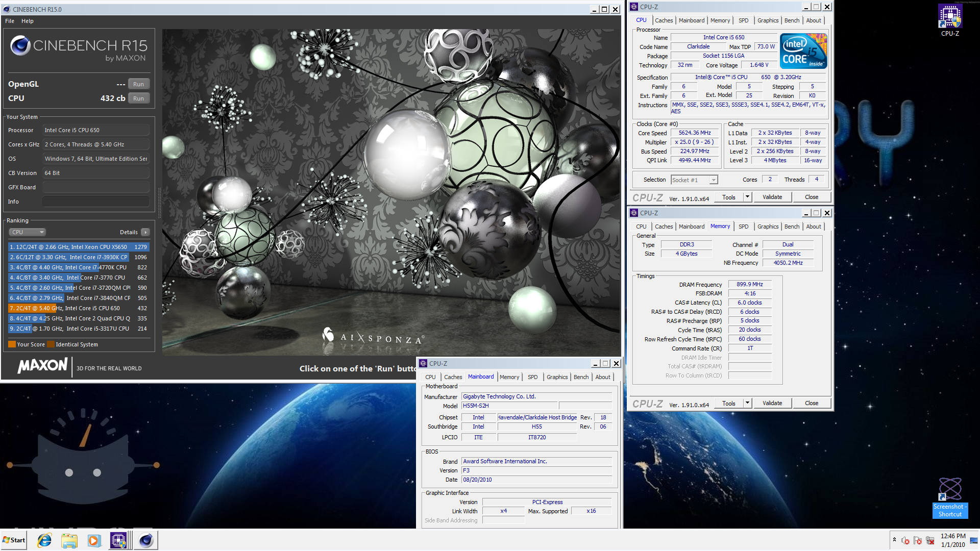Click the GFX Board field in Cinebench
Image resolution: width=980 pixels, height=551 pixels.
(x=96, y=187)
